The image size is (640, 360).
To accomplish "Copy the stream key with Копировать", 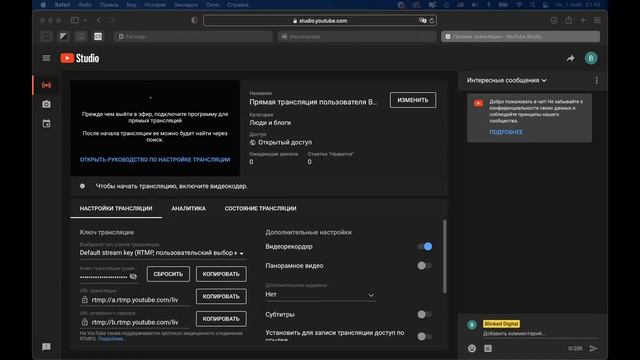I will pos(221,274).
